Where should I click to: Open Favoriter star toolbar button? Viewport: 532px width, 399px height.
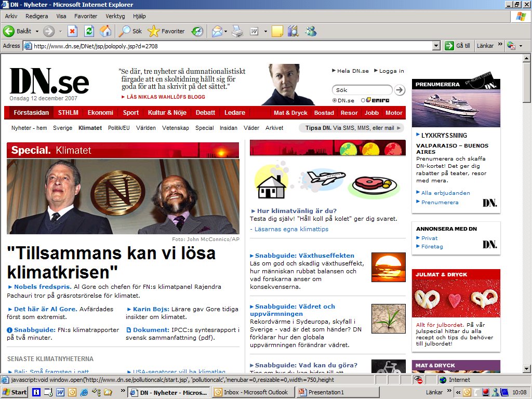[166, 31]
